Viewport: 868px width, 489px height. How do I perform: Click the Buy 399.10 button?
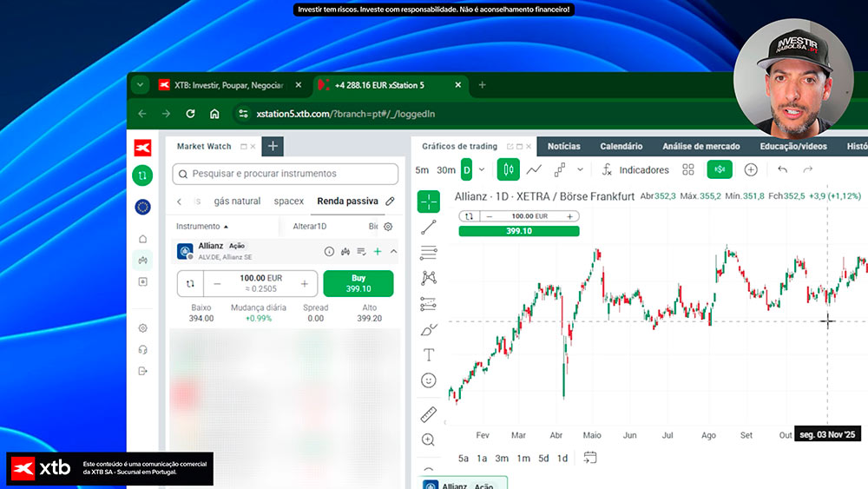click(358, 283)
